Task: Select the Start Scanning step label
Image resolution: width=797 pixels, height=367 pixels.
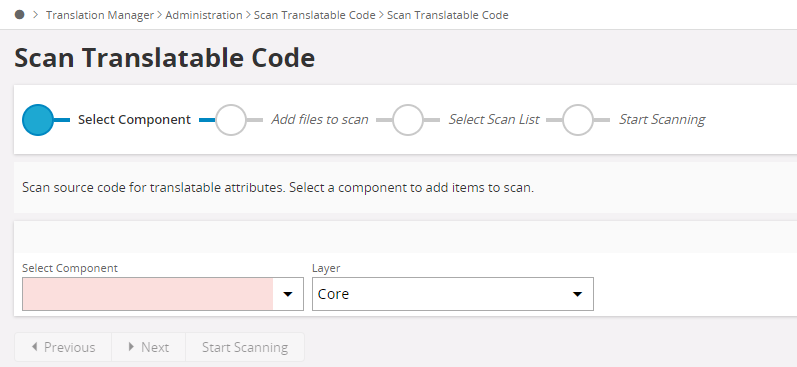Action: (x=662, y=120)
